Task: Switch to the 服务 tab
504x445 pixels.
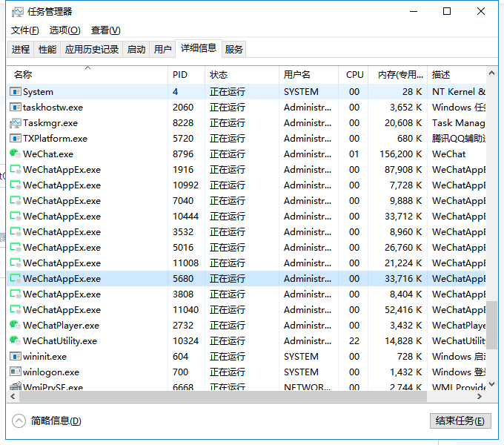Action: tap(234, 50)
